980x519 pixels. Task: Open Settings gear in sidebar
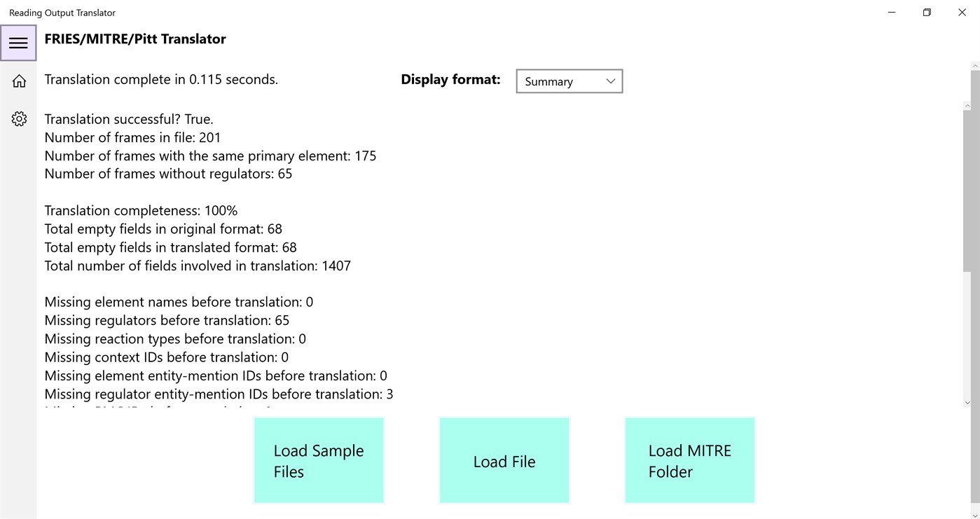(19, 119)
